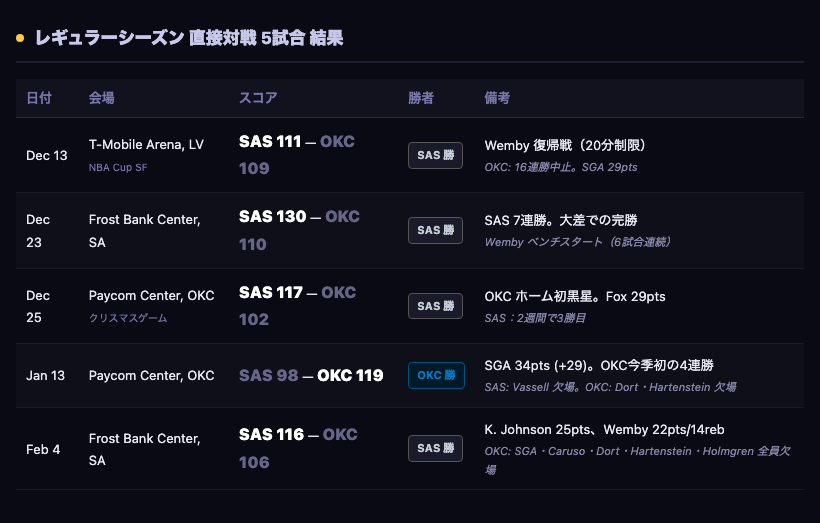
Task: Select the クリスマスゲーム label
Action: point(128,318)
